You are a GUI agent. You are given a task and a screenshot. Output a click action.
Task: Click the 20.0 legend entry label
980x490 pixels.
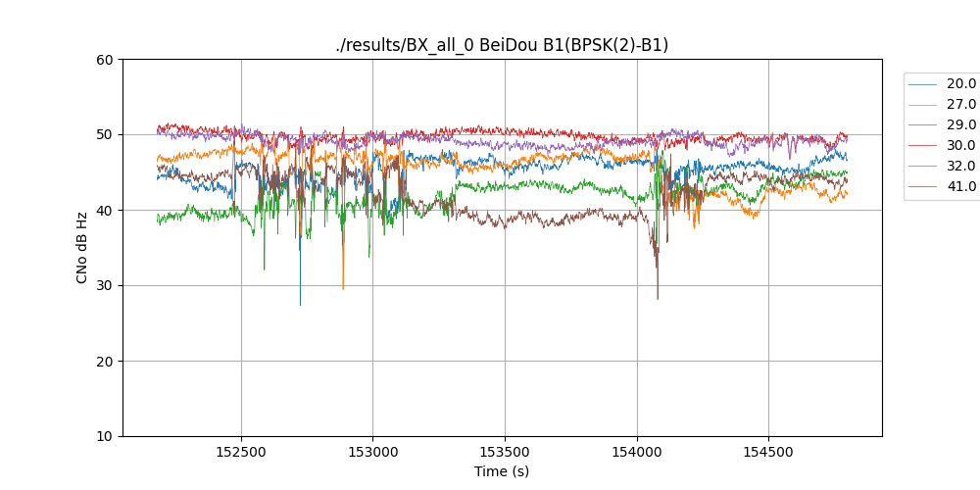[x=960, y=84]
